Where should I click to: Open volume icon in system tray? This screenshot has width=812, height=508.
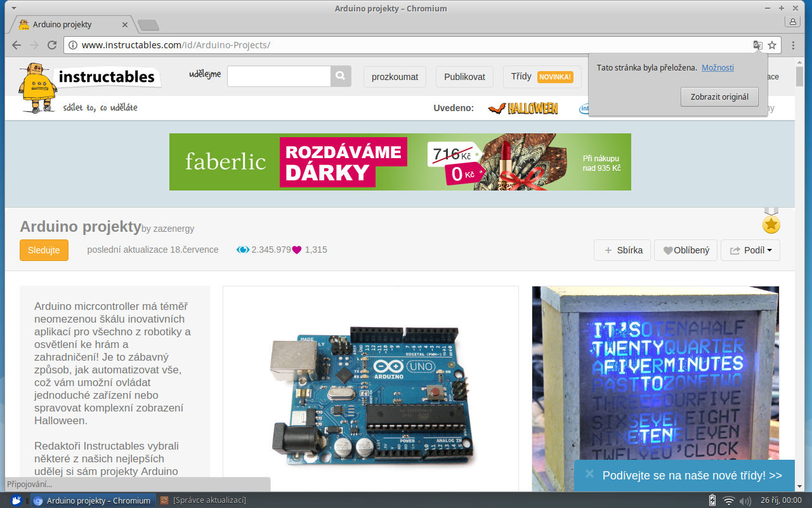point(745,500)
